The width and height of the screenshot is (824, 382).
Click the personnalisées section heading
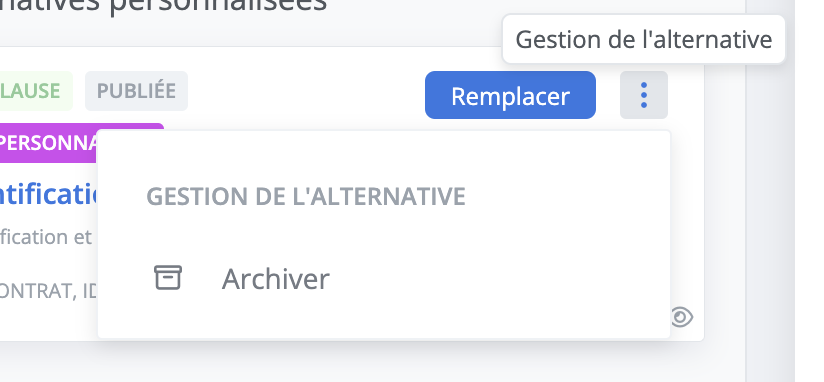pos(163,6)
